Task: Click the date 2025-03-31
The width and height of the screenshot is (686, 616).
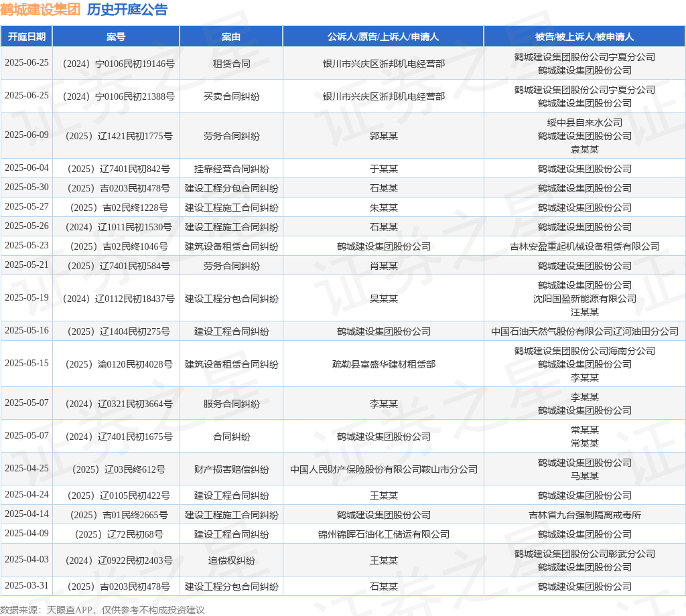Action: [x=27, y=585]
